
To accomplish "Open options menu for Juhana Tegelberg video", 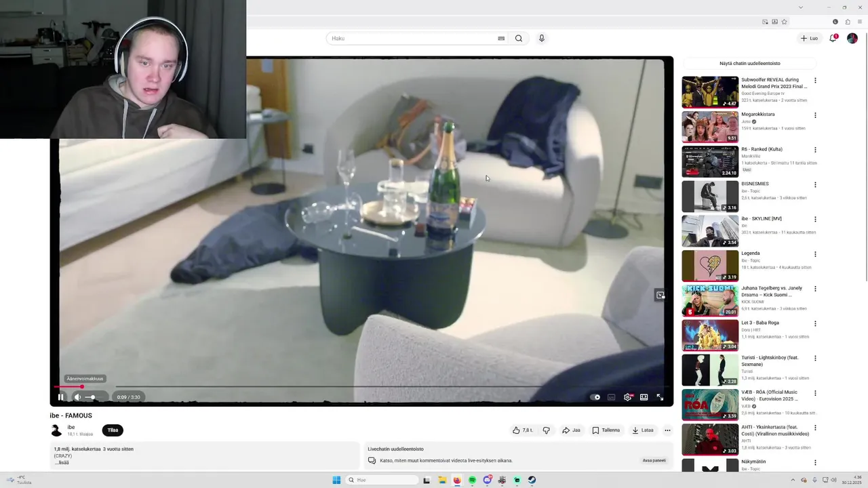I will pos(815,289).
